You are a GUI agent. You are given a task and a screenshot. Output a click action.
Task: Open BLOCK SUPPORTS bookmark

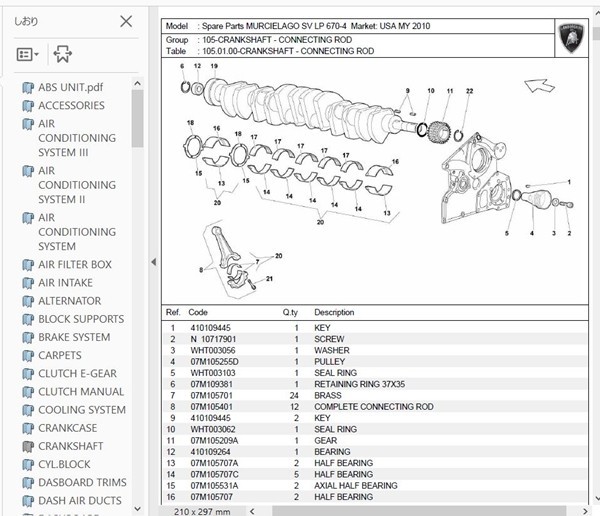(x=81, y=319)
